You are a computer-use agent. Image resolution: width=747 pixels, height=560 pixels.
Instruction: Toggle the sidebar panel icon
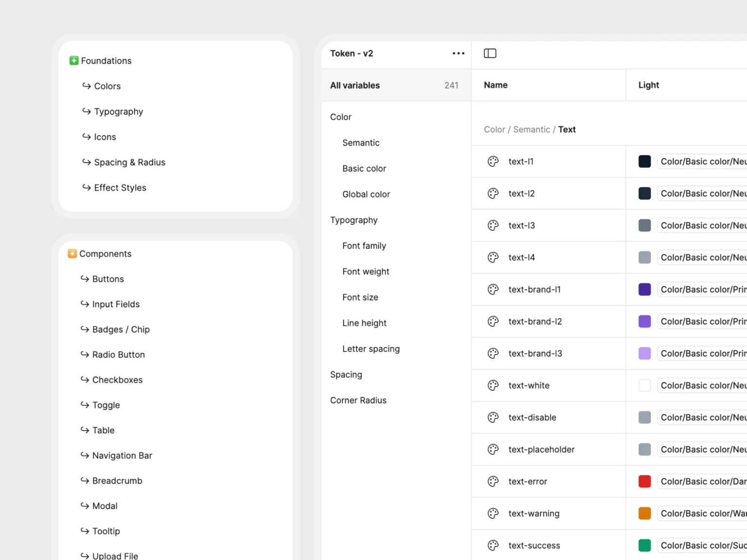coord(490,53)
